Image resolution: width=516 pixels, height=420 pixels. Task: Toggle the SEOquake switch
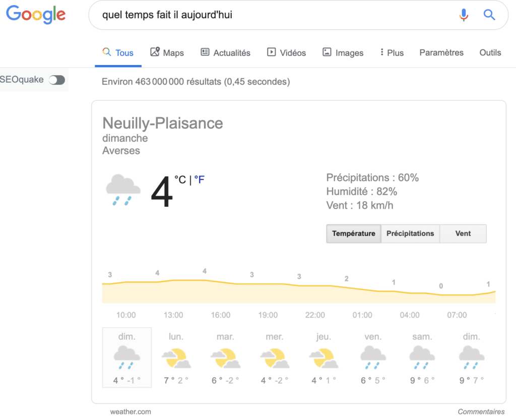(57, 80)
